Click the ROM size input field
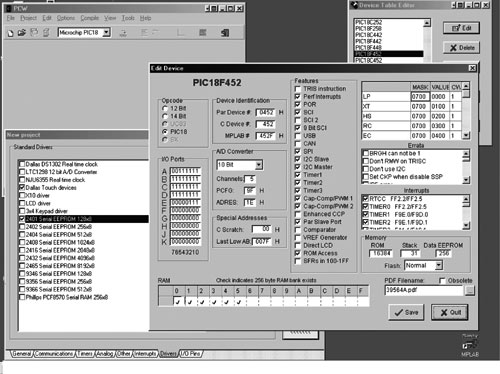 coord(381,253)
